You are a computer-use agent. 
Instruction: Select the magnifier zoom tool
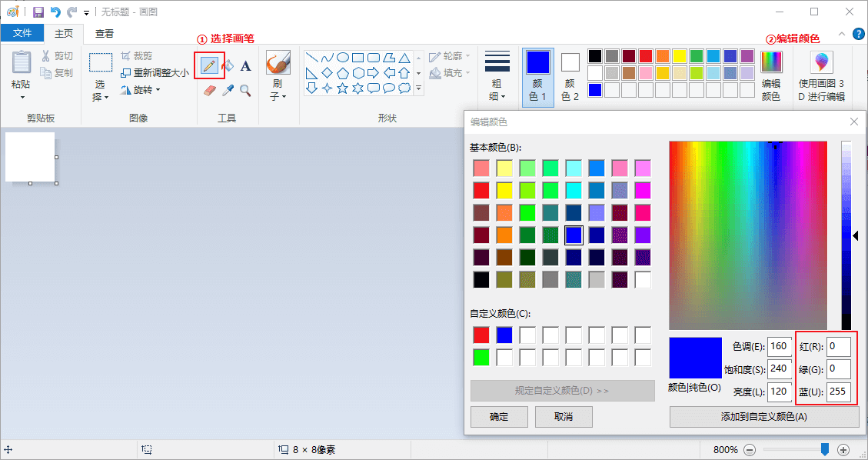[x=245, y=91]
